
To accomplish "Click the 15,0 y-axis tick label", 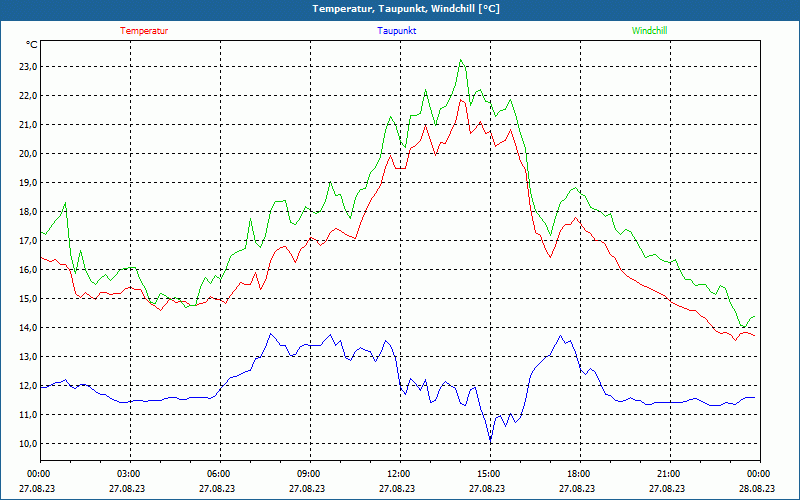I will tap(27, 299).
